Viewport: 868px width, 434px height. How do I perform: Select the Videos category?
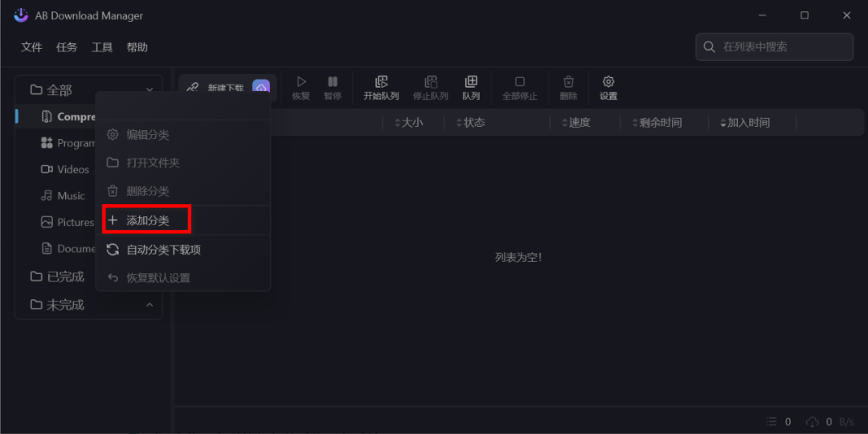(65, 170)
